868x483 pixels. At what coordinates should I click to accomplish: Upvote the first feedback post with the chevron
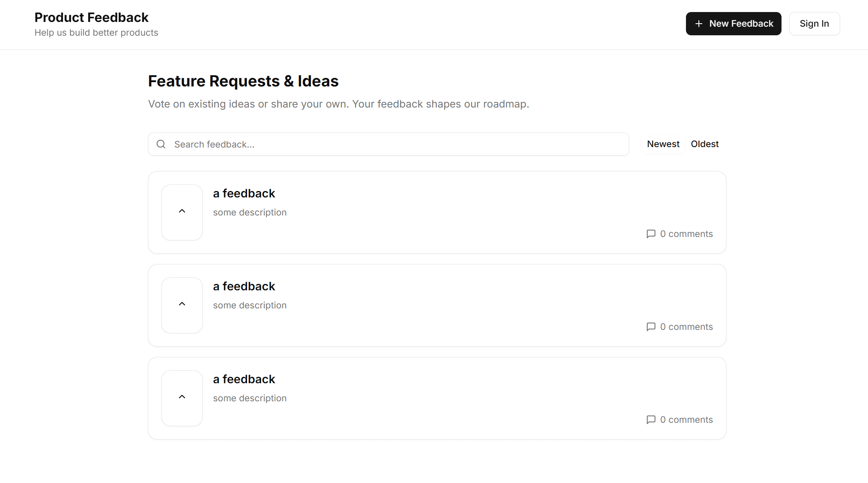(x=182, y=211)
